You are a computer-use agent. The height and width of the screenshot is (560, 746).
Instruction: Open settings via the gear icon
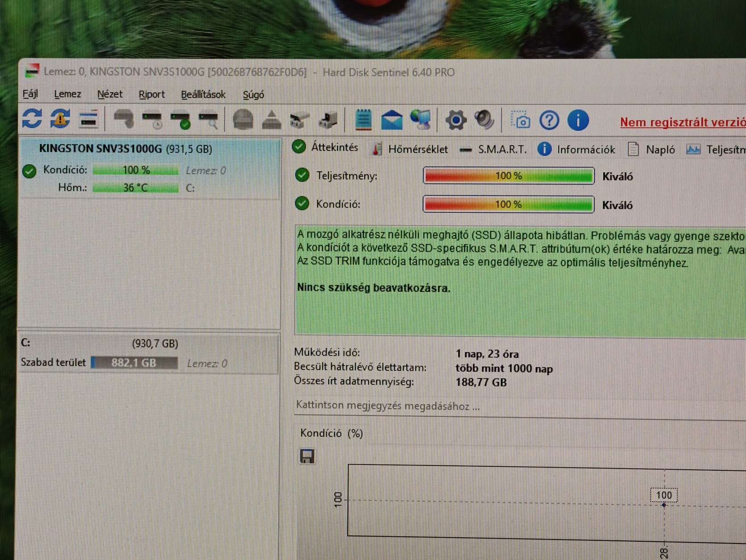pyautogui.click(x=456, y=120)
